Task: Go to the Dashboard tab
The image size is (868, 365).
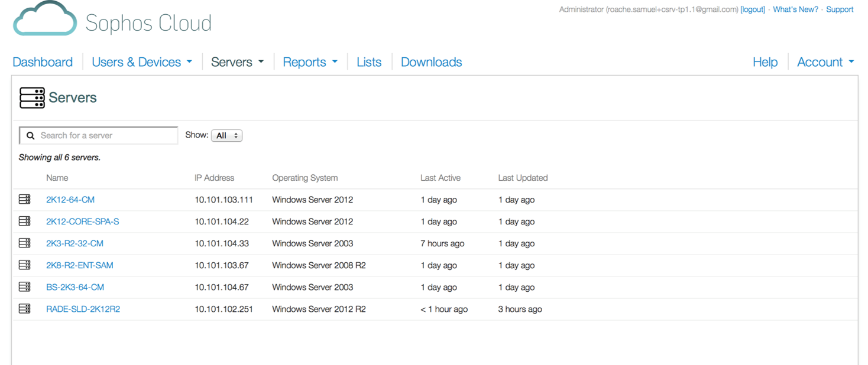Action: (43, 62)
